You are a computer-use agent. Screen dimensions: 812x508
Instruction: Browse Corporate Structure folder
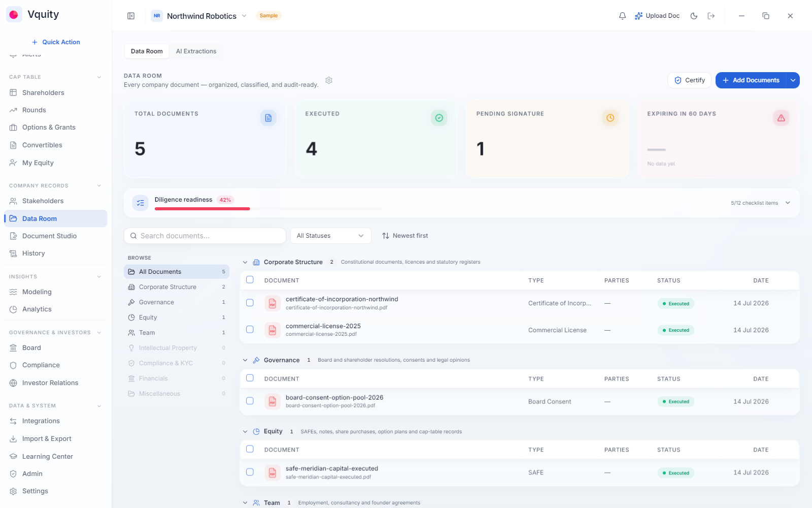tap(177, 287)
